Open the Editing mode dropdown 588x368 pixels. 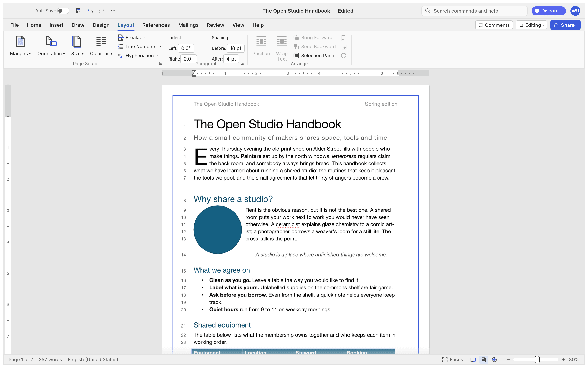531,25
